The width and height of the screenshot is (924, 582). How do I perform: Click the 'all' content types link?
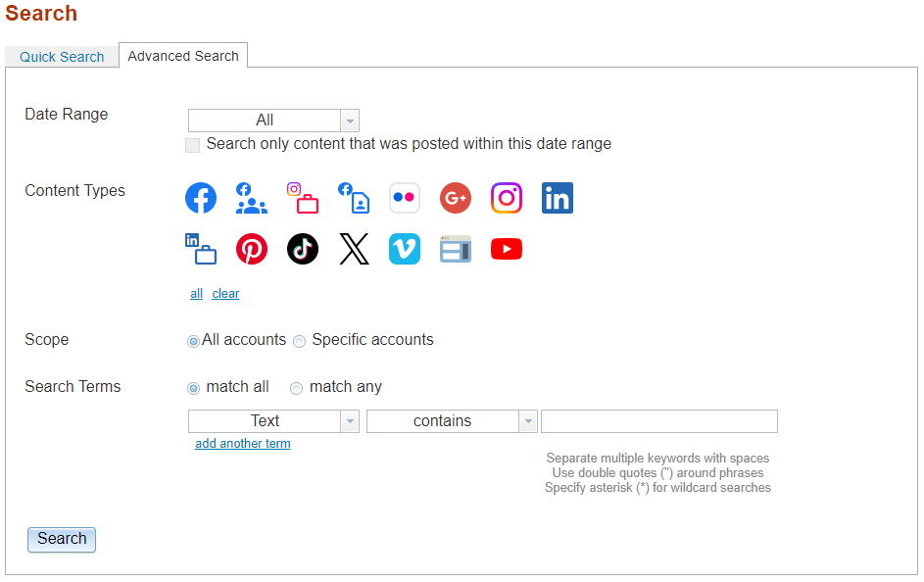[x=196, y=293]
